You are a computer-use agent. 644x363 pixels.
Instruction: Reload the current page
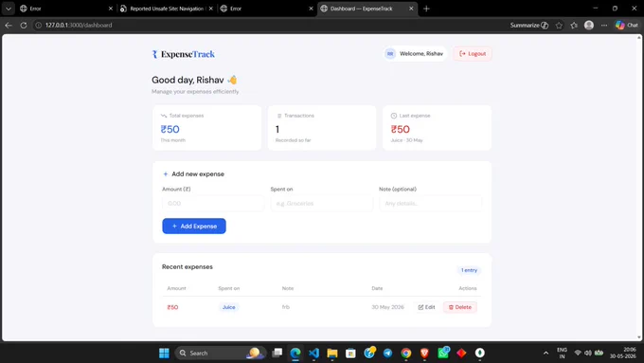coord(24,25)
